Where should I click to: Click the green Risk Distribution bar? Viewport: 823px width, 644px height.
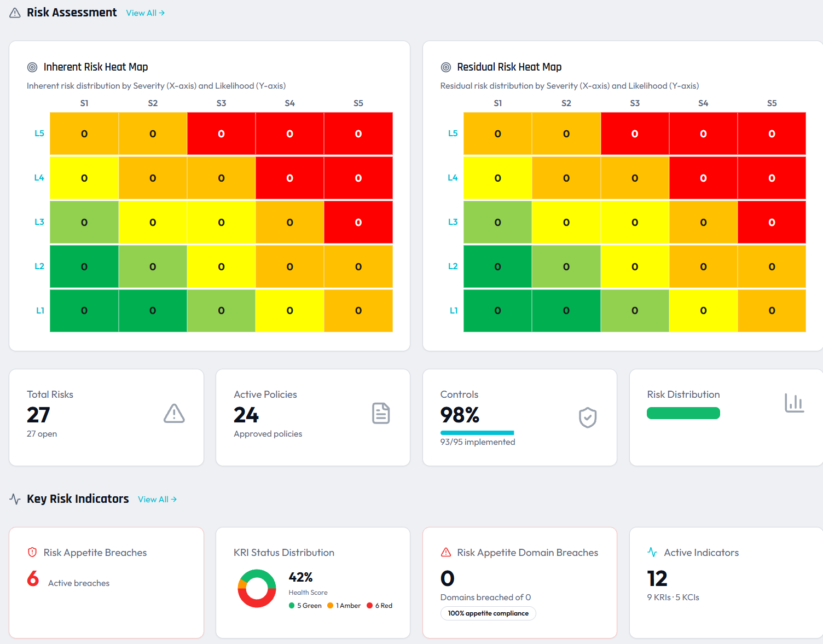pos(683,413)
